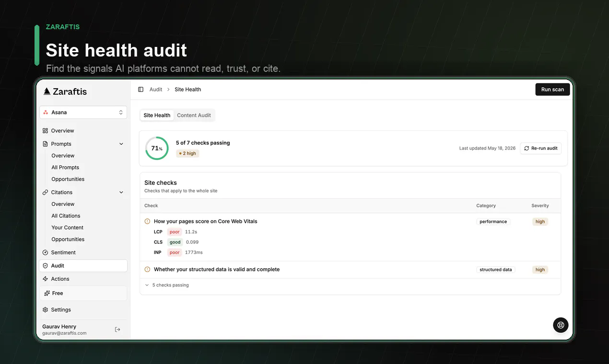Click the Gaurav Henry user name
This screenshot has height=364, width=609.
point(59,327)
